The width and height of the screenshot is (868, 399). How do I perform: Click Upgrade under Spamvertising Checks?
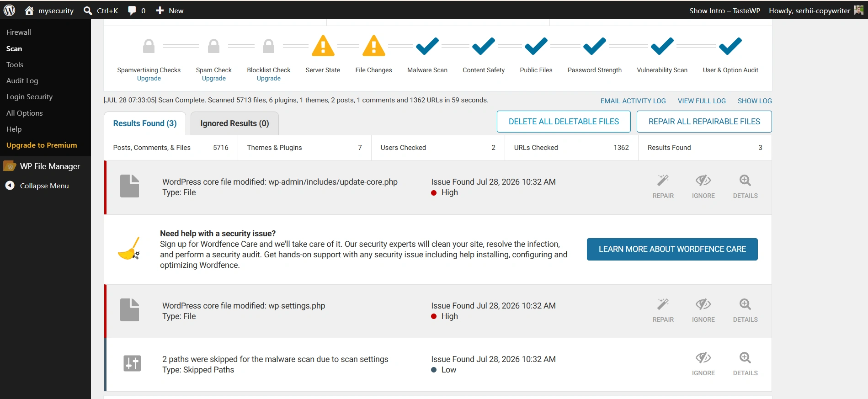(149, 78)
